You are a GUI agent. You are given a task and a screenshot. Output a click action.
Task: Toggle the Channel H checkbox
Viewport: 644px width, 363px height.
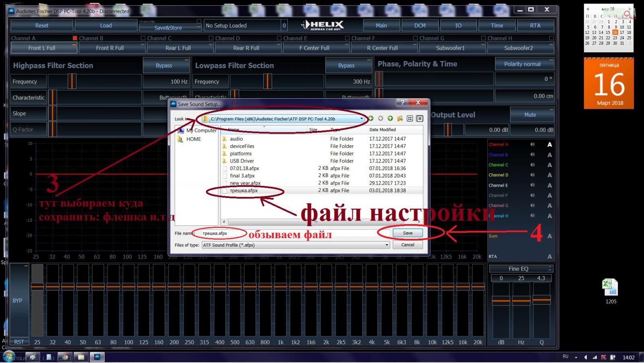[551, 38]
